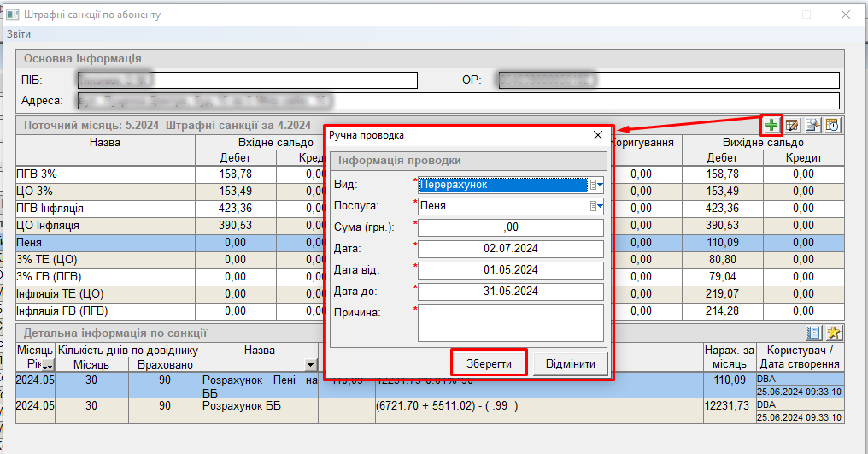Viewport: 868px width, 454px height.
Task: Open the Вид dropdown list
Action: 595,185
